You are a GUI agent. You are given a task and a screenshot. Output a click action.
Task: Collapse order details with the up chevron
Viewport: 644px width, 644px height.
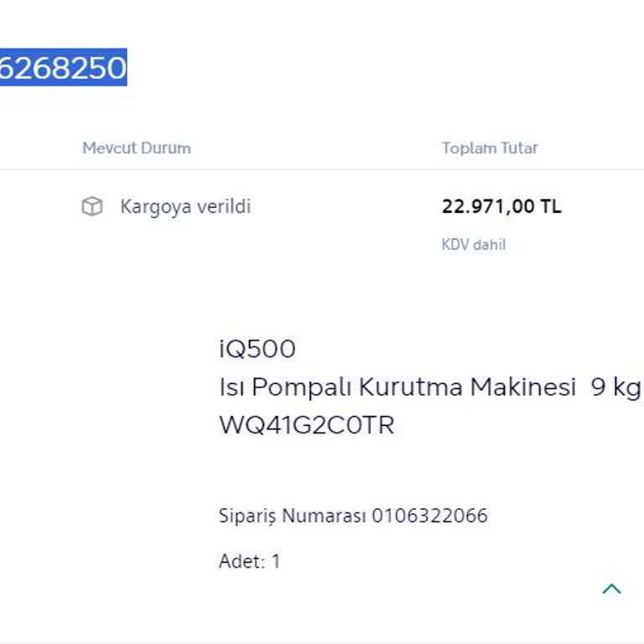point(611,589)
